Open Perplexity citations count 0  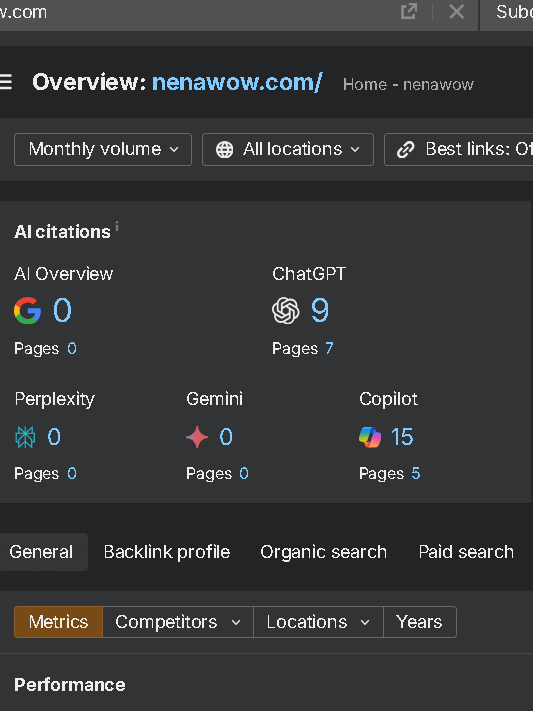click(54, 437)
